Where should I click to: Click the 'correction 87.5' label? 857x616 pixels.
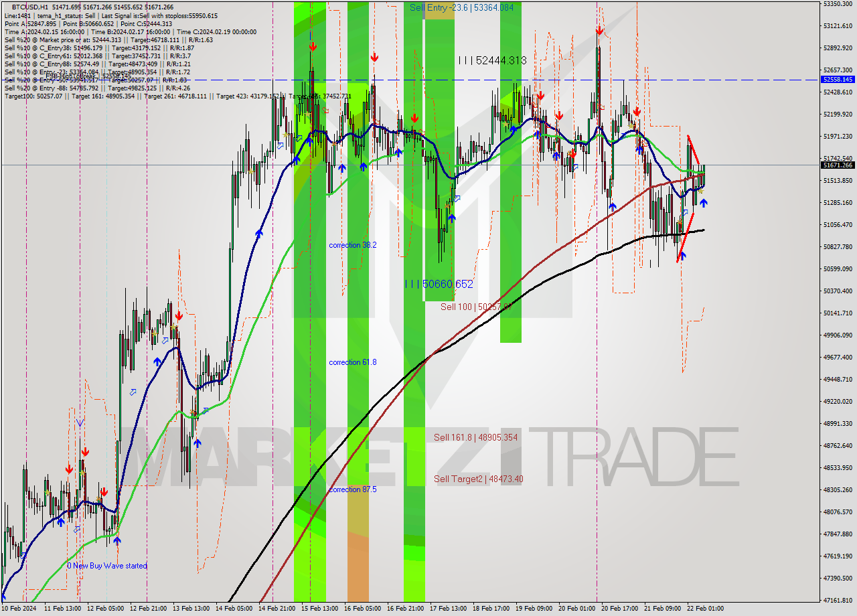[x=352, y=489]
